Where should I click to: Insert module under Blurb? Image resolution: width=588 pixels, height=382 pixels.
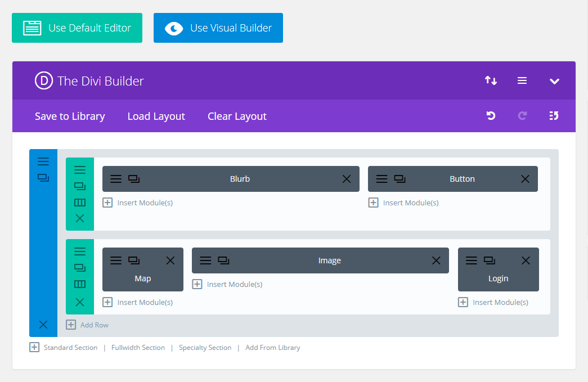pyautogui.click(x=138, y=203)
